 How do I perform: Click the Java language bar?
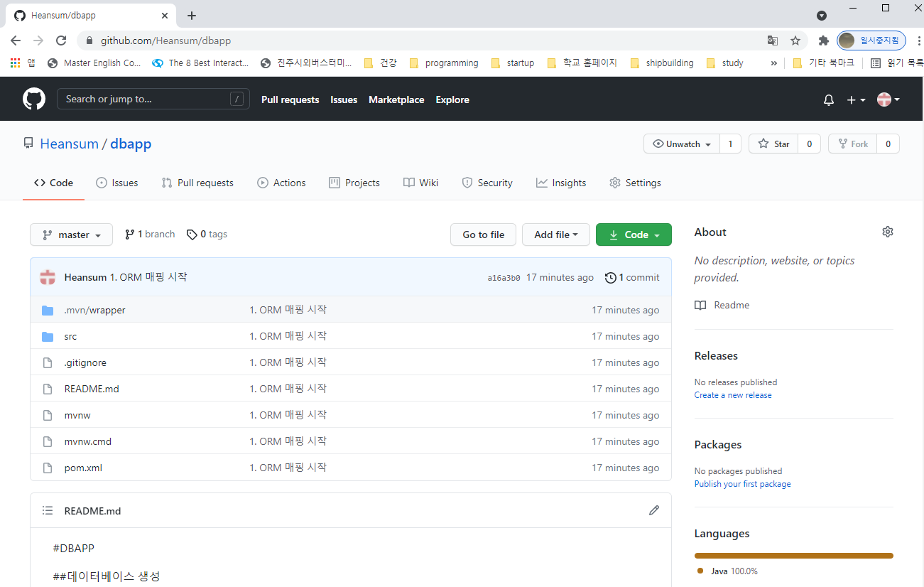click(x=793, y=556)
